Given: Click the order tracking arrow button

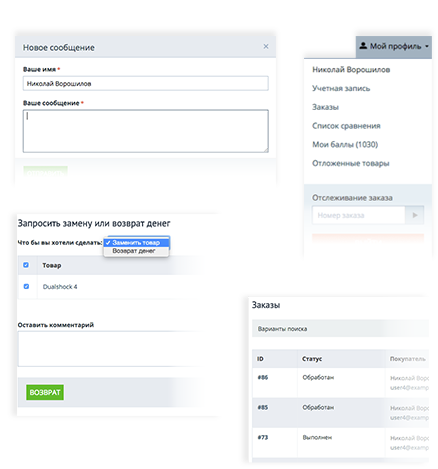Looking at the screenshot, I should coord(414,215).
